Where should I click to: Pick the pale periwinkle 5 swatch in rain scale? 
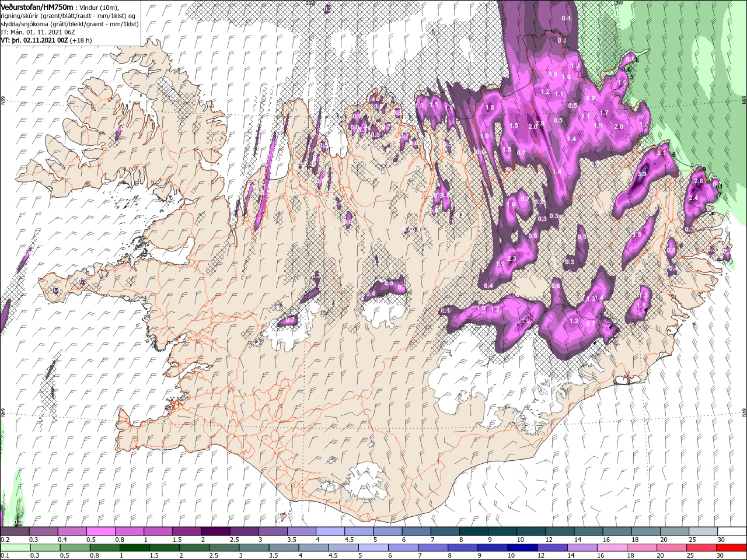[x=373, y=548]
